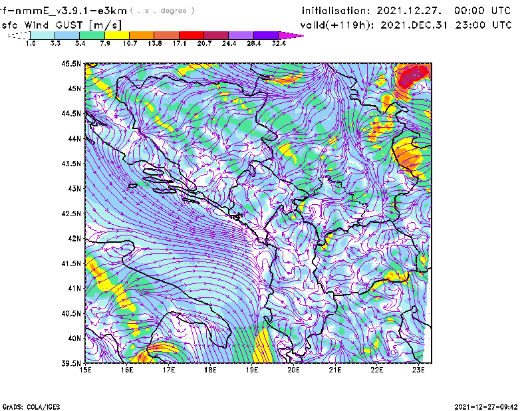Click the red gust maximum in northeast corner
This screenshot has width=532, height=411.
[x=412, y=76]
